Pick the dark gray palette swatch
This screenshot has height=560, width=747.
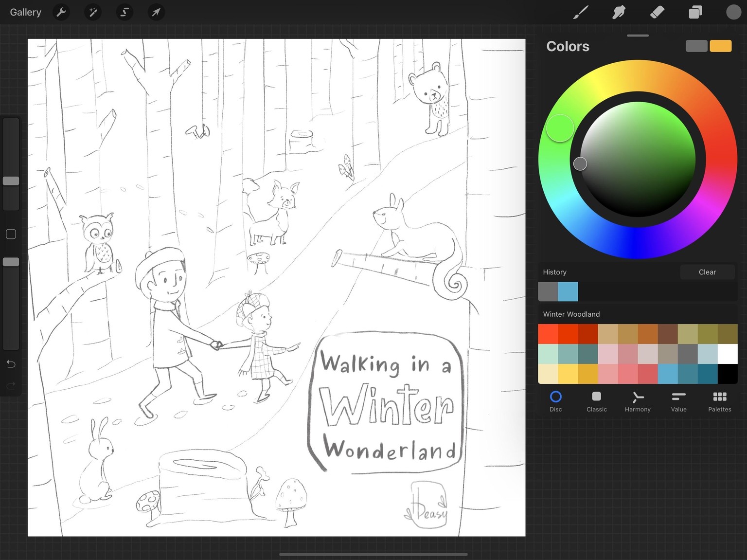(x=688, y=354)
